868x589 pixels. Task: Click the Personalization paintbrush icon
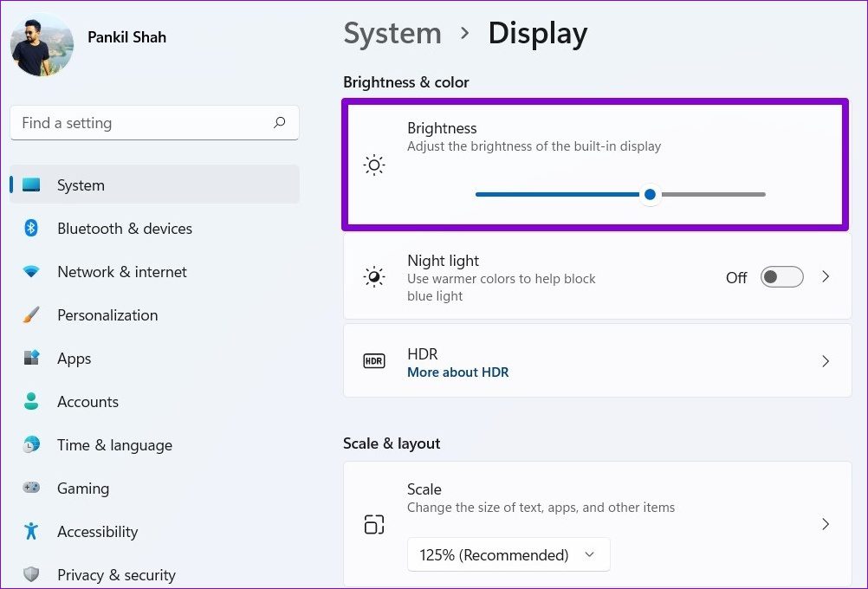pos(31,315)
